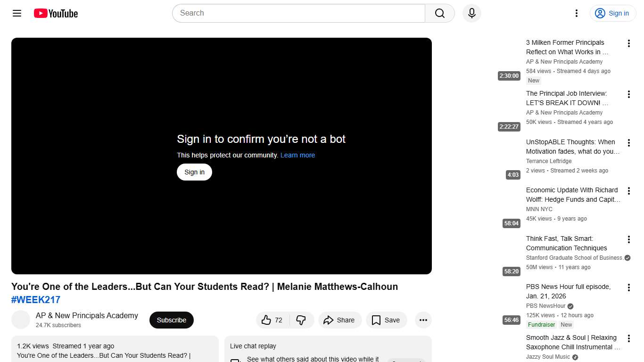Viewport: 644px width, 362px height.
Task: Visit the AP & New Principals Academy channel avatar
Action: [21, 320]
